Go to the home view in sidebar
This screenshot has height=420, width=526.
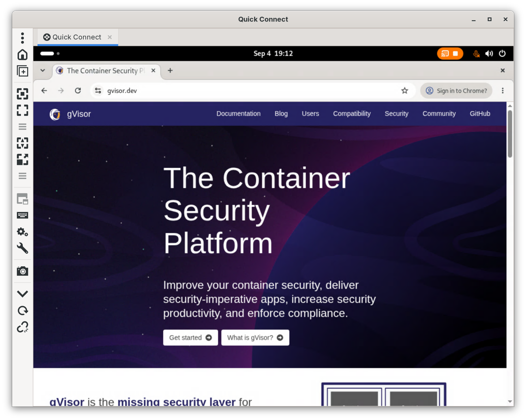click(x=23, y=54)
